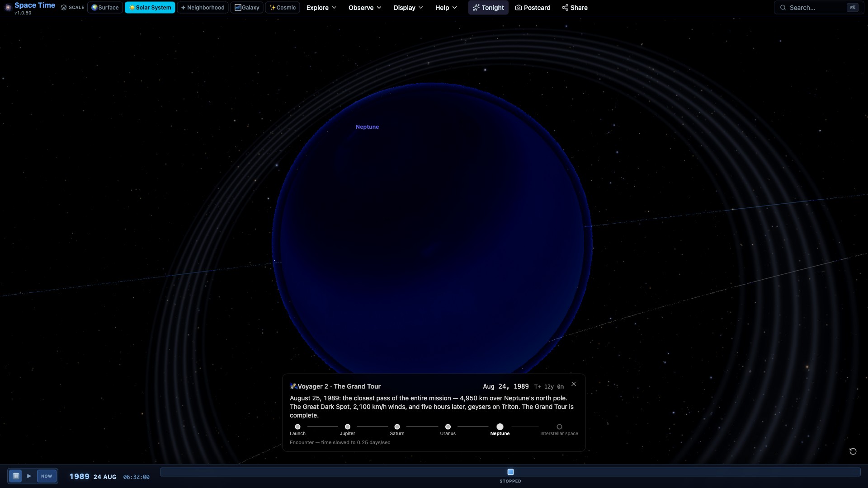Open the Tonight view

[x=488, y=8]
